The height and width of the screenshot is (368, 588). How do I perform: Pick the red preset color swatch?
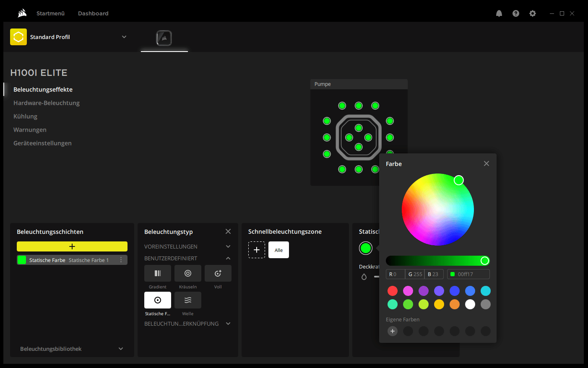coord(393,291)
